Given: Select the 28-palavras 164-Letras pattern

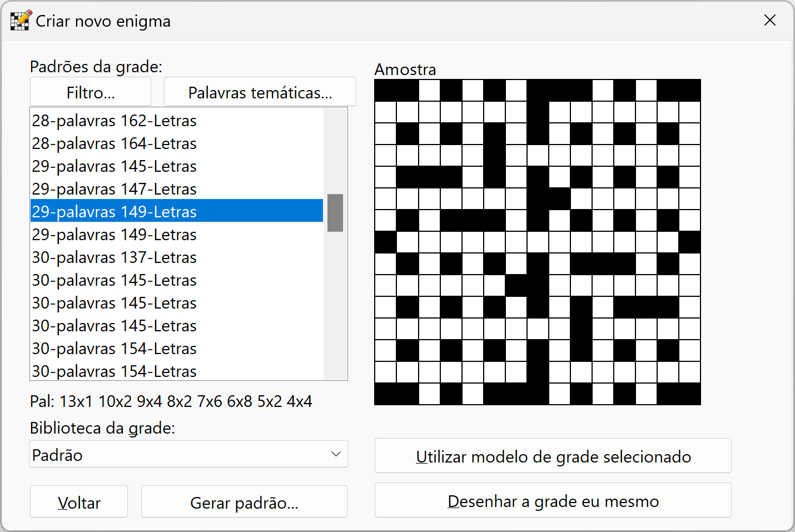Looking at the screenshot, I should 177,143.
